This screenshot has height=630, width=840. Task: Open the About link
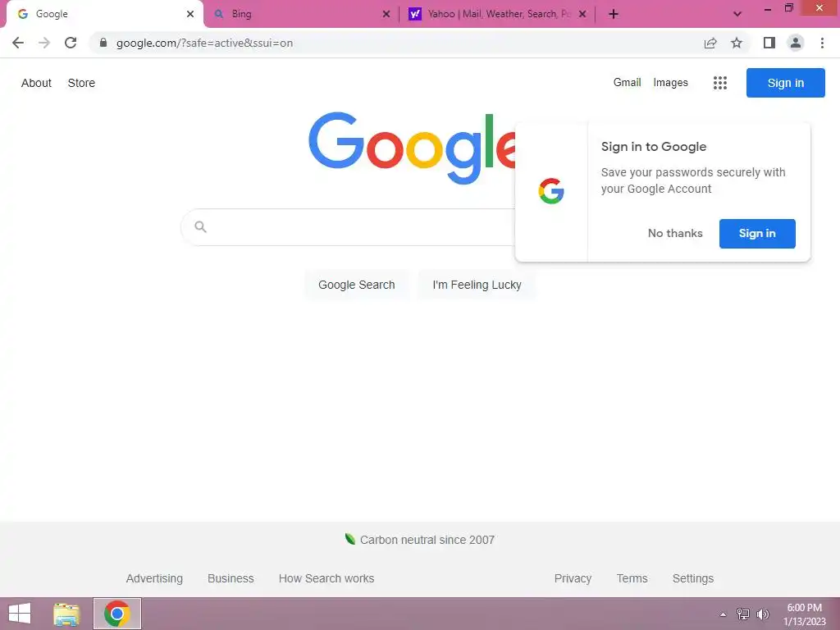pyautogui.click(x=36, y=83)
